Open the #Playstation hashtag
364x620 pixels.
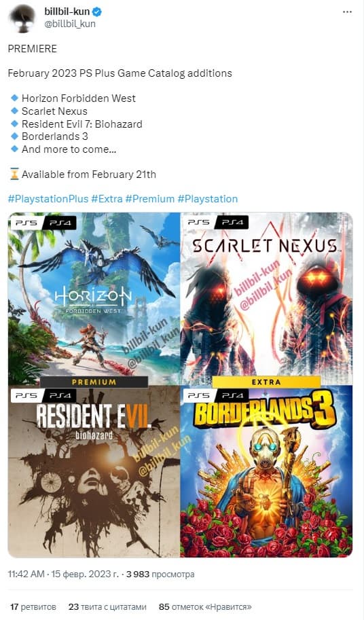tap(208, 199)
